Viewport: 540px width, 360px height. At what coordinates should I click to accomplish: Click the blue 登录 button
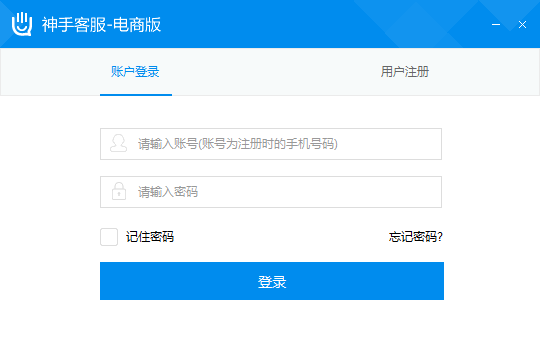coord(272,281)
